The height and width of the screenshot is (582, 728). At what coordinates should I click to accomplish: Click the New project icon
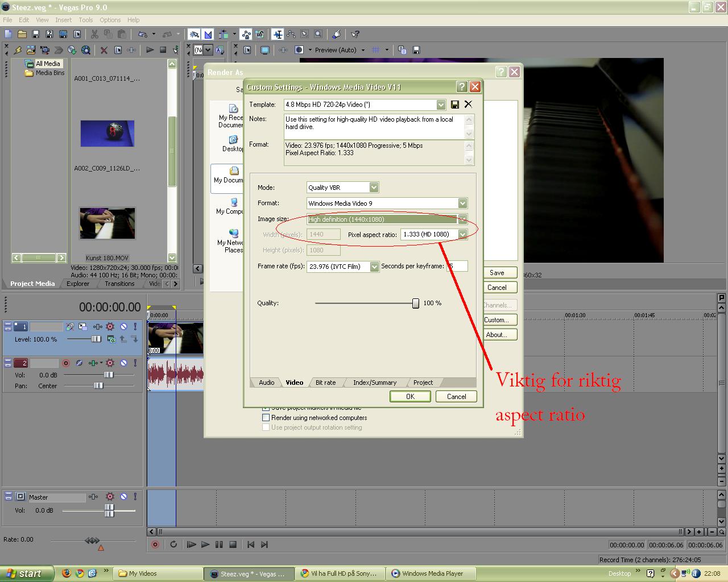click(8, 34)
